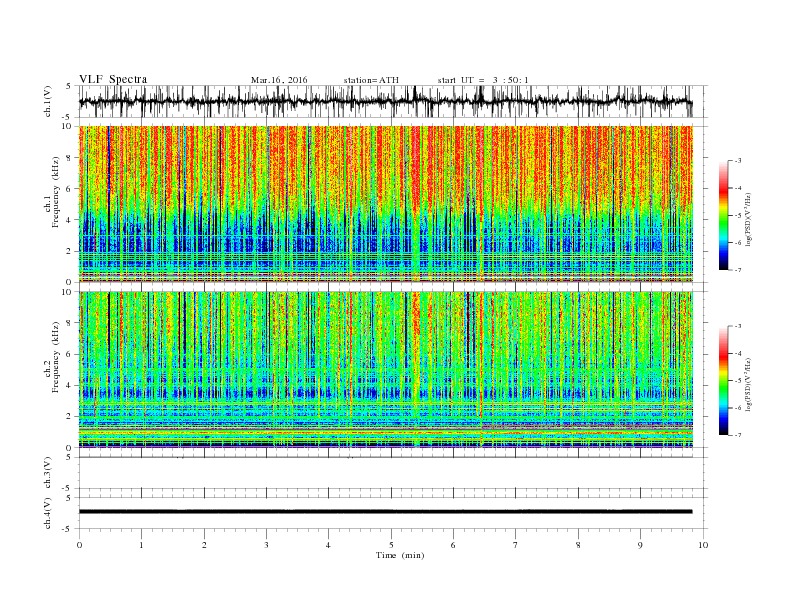Click the ch.2 spectrogram color scale bar

tap(724, 380)
